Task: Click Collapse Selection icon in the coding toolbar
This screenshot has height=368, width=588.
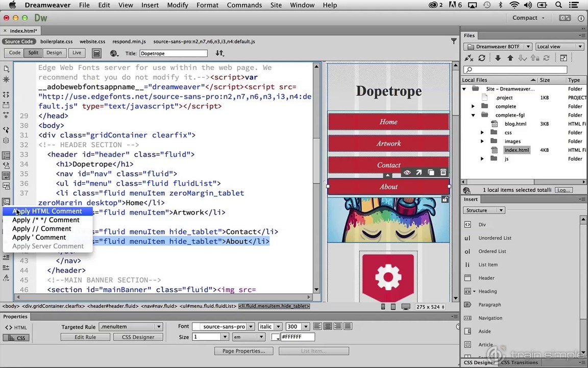Action: tap(6, 105)
